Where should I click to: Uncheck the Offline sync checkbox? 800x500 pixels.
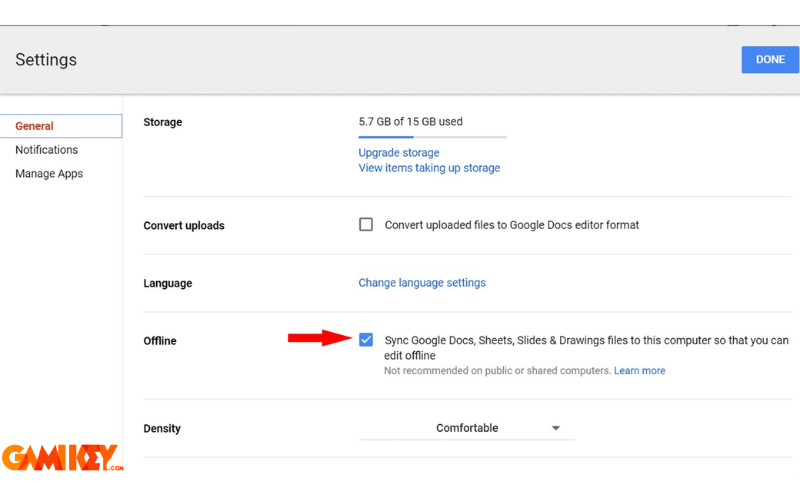366,340
